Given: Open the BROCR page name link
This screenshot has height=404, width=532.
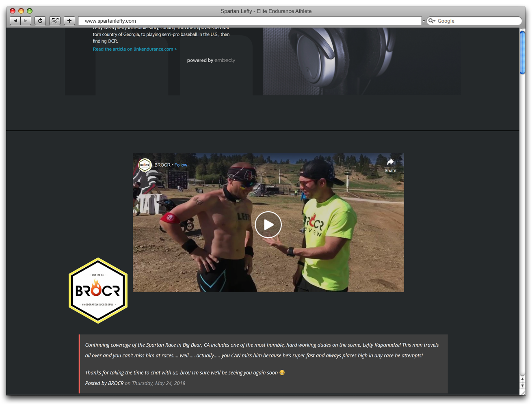Looking at the screenshot, I should [x=162, y=165].
